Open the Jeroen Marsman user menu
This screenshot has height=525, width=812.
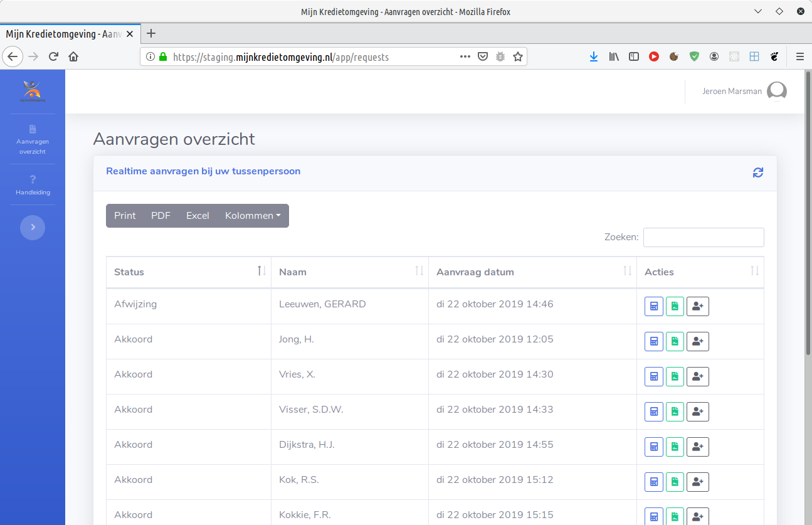(744, 92)
